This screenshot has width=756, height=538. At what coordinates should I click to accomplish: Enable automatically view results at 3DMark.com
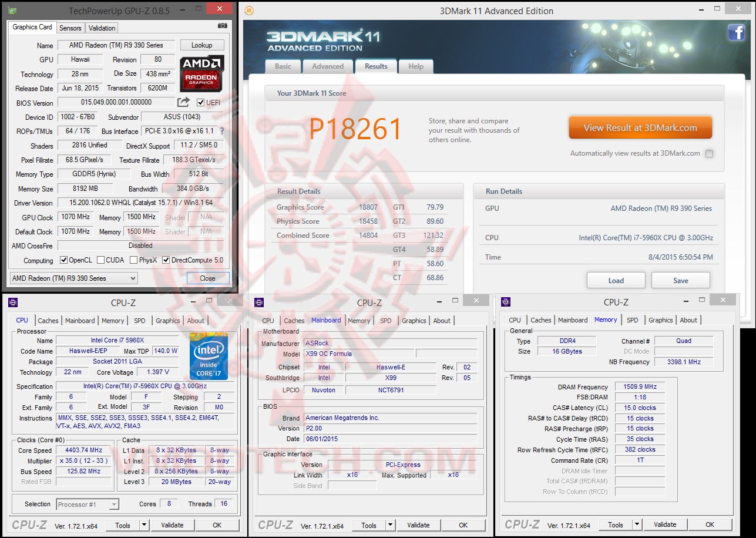[709, 154]
